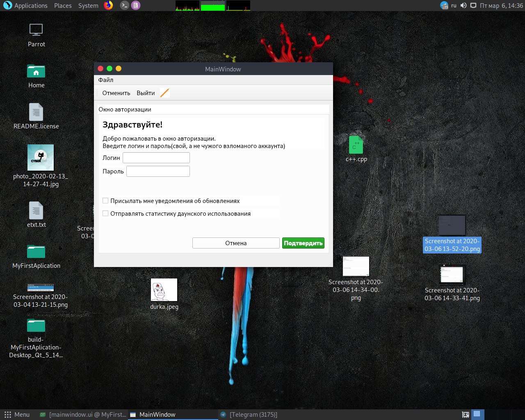Click the Telegram tray icon
The height and width of the screenshot is (420, 525).
444,6
